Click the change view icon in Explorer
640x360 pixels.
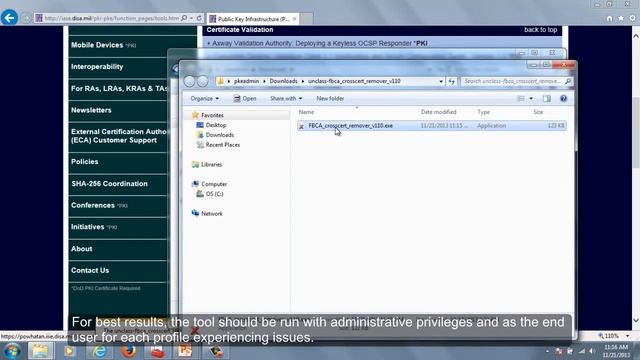pos(521,98)
